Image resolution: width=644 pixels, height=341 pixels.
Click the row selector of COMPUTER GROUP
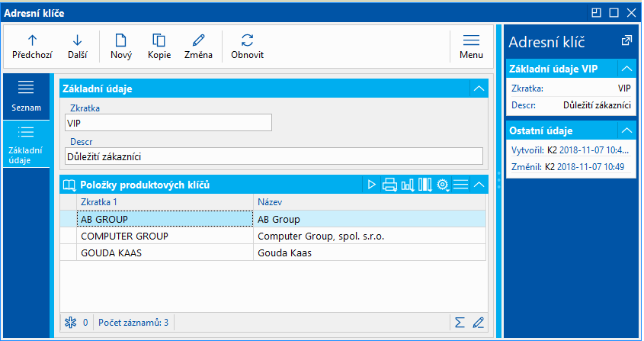click(x=68, y=236)
